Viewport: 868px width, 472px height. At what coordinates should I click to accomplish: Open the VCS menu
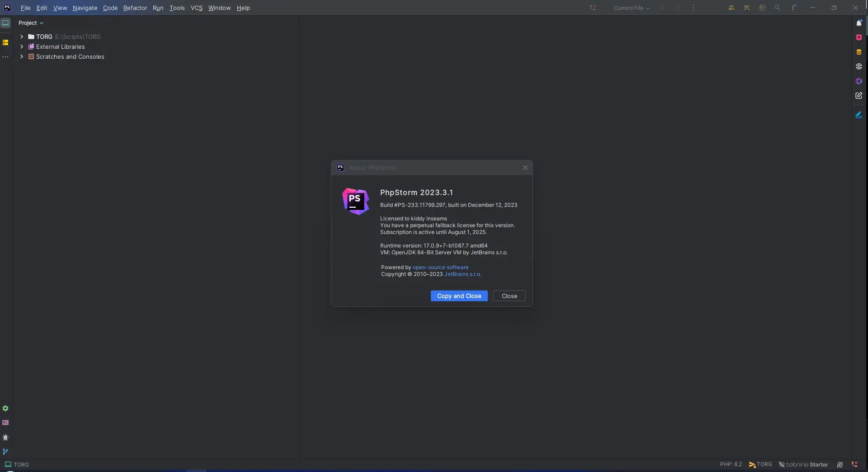197,8
